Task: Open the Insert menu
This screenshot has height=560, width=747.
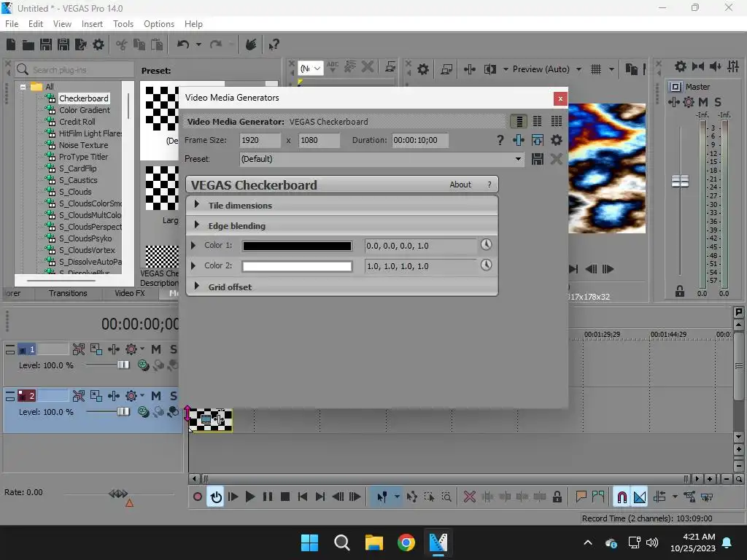Action: point(92,24)
